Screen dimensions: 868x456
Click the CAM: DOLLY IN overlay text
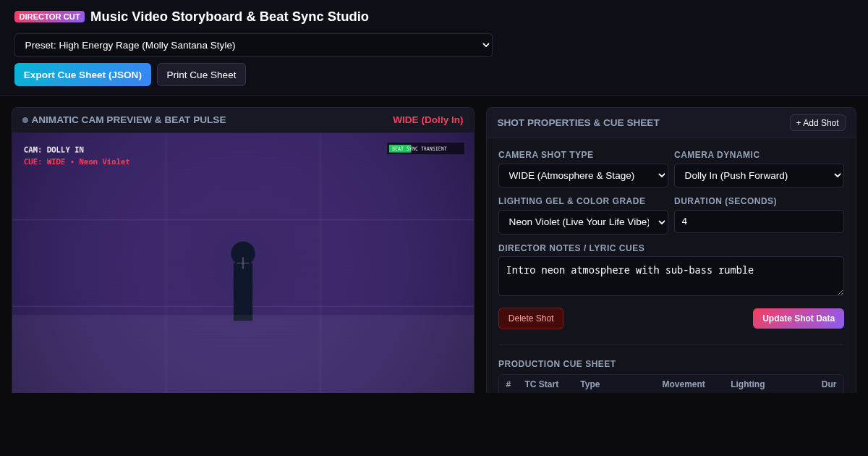point(54,150)
